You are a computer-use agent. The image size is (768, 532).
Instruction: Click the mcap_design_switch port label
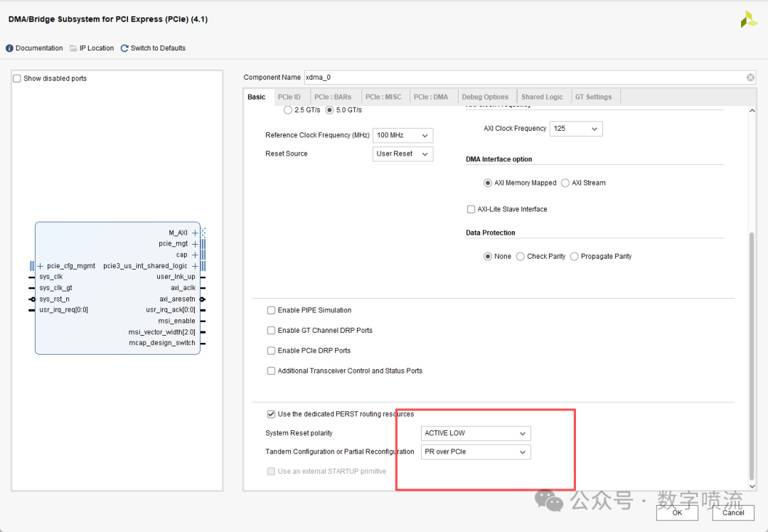pos(162,343)
